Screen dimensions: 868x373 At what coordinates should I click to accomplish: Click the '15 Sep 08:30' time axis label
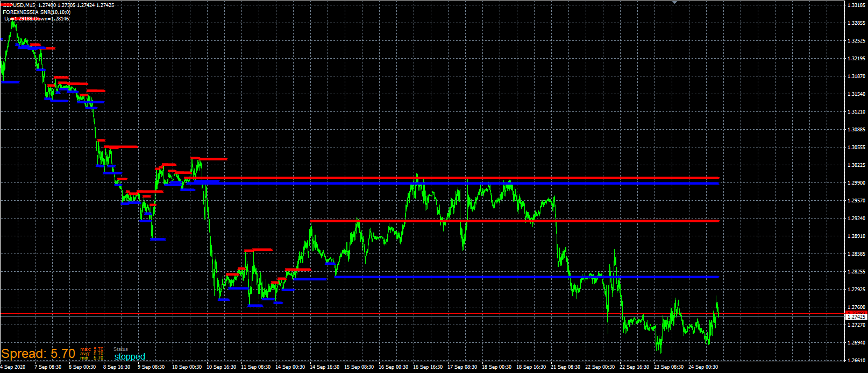(359, 367)
